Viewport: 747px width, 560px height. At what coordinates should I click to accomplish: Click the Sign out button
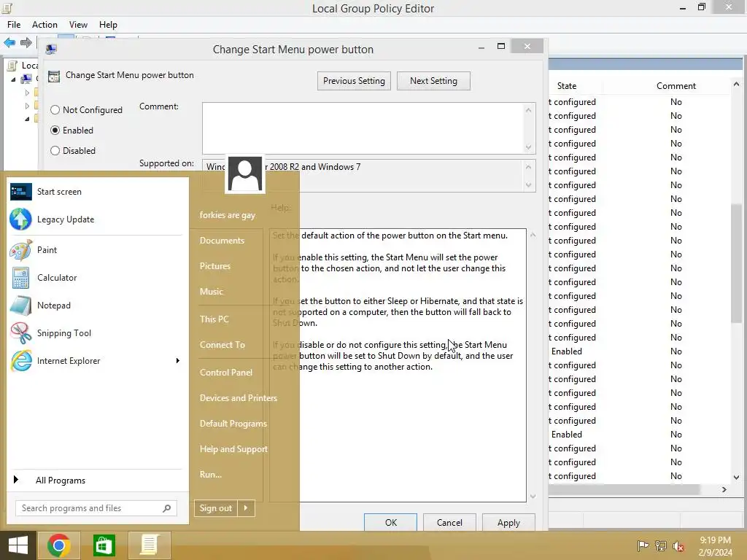(x=216, y=508)
